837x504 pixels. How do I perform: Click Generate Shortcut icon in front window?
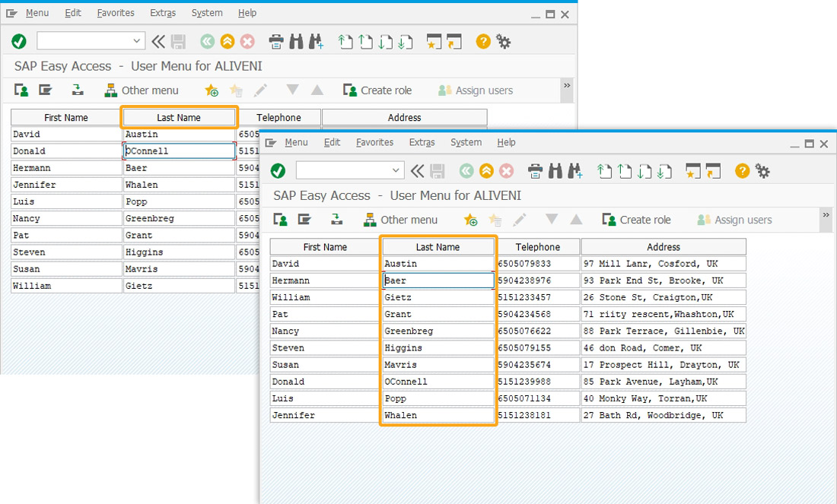713,171
